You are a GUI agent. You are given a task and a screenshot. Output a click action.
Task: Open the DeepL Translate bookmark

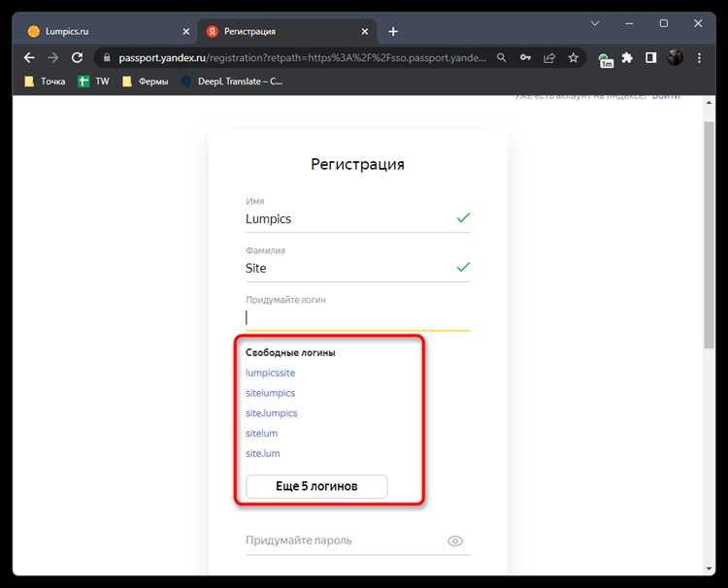pos(232,82)
